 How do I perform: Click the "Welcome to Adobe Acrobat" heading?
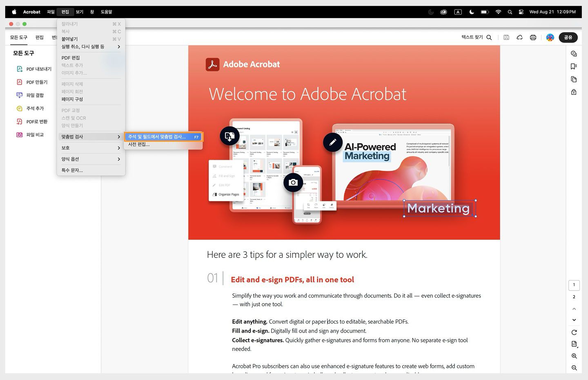click(307, 94)
